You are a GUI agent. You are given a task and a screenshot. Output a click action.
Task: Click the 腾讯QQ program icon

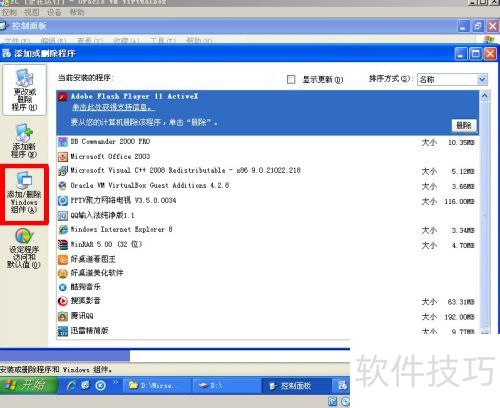63,316
